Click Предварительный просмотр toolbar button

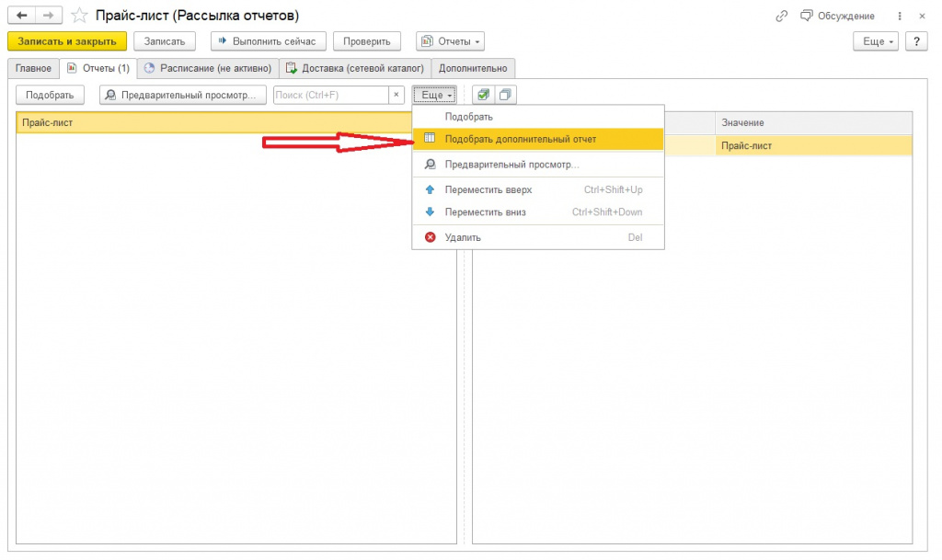click(x=183, y=95)
